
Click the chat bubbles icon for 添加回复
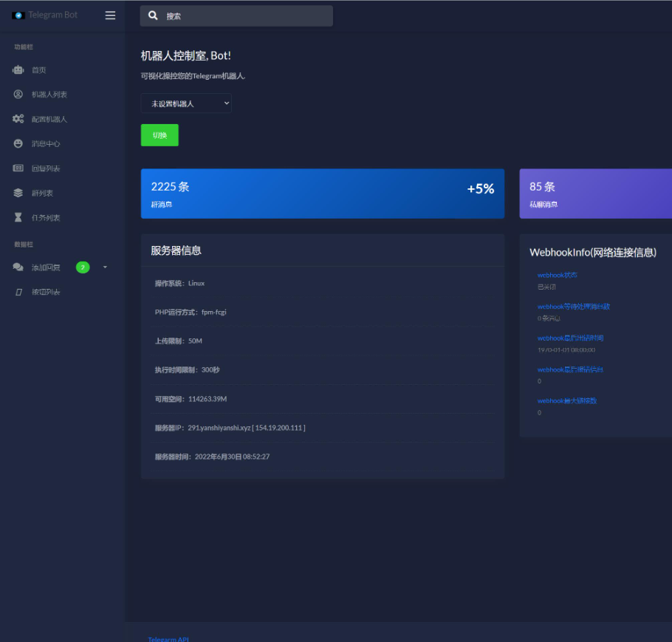click(18, 267)
